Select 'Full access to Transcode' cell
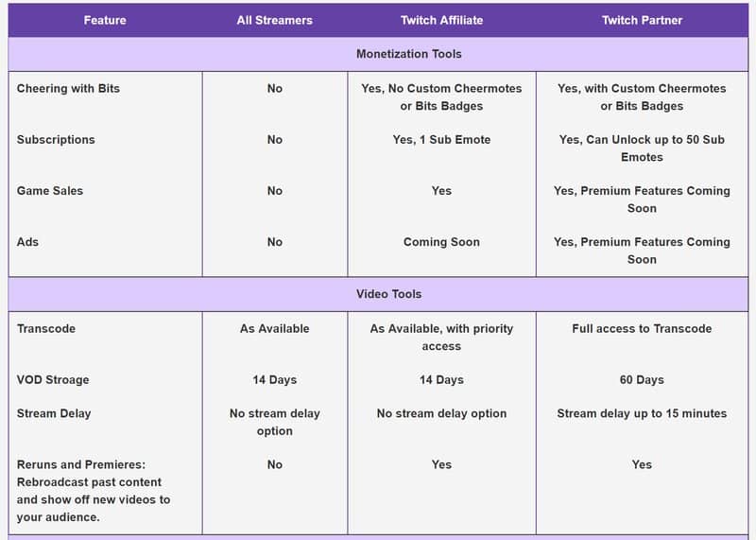This screenshot has height=540, width=756. click(642, 328)
